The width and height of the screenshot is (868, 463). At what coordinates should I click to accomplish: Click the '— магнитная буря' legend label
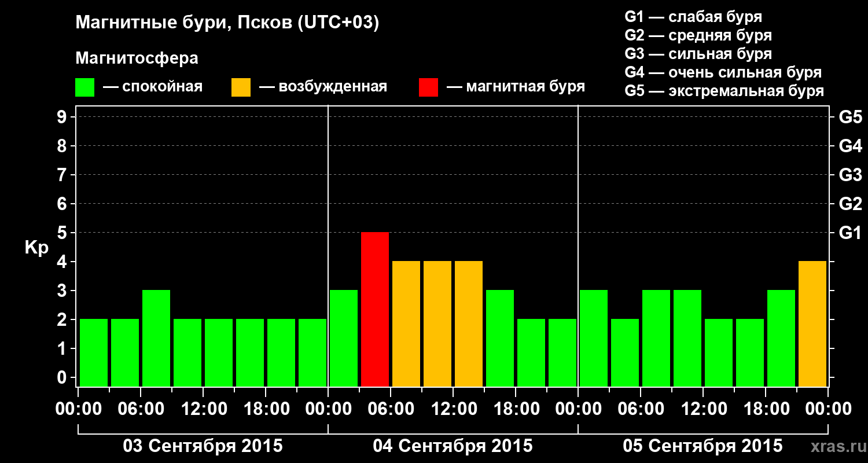[516, 87]
